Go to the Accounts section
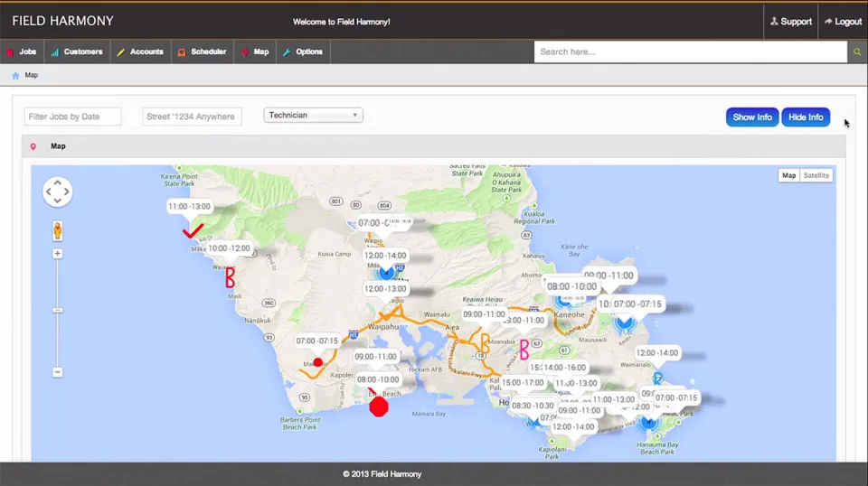868x486 pixels. (141, 52)
